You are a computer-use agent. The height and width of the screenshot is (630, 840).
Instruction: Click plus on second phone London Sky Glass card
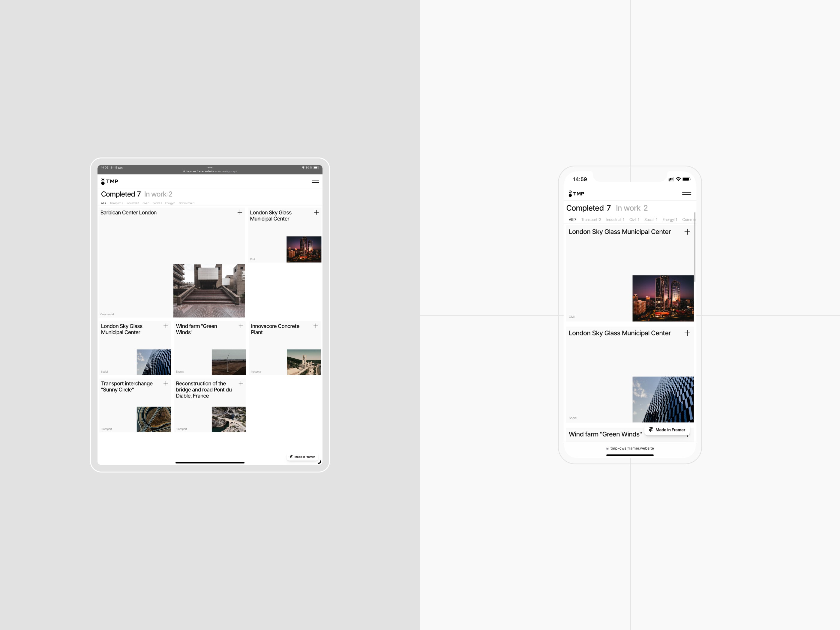(687, 333)
